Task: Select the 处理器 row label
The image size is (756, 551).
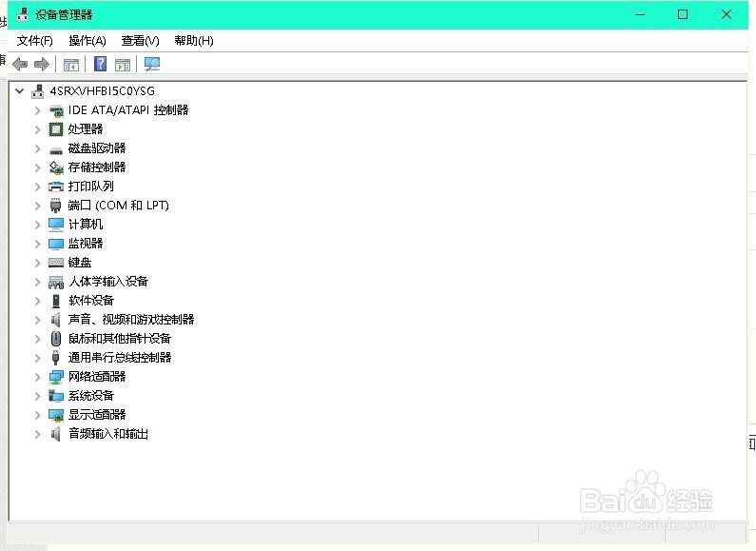Action: click(86, 129)
